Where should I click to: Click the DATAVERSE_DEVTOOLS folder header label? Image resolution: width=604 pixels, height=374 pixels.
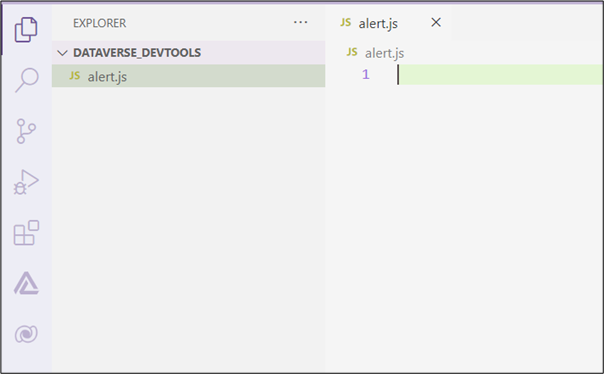(x=137, y=53)
